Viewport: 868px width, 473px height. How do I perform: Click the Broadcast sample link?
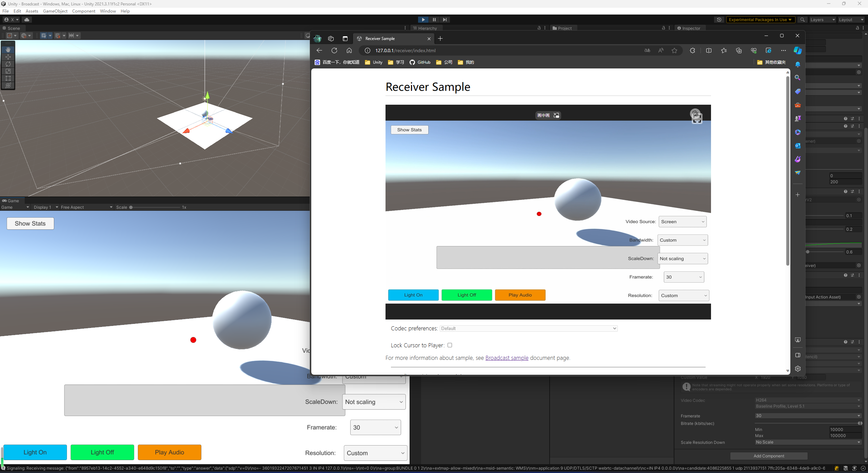tap(507, 358)
